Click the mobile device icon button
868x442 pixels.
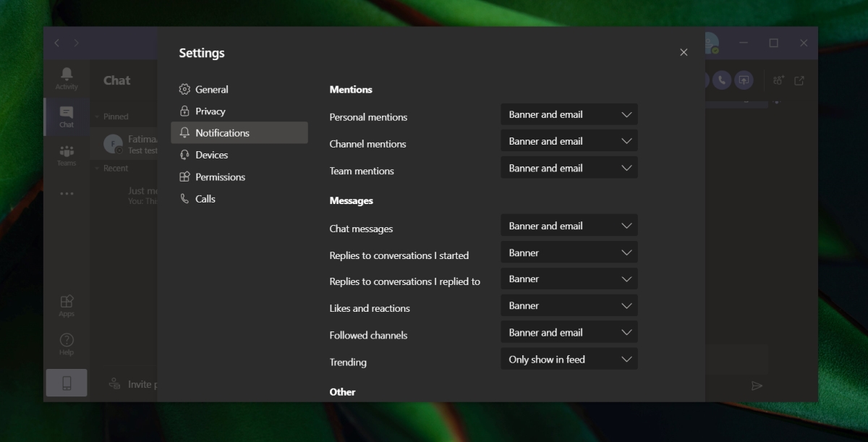click(67, 383)
